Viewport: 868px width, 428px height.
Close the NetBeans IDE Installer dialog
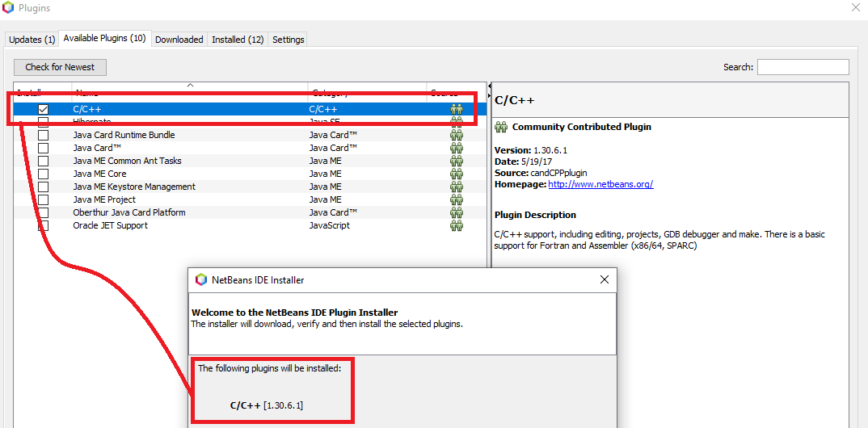pyautogui.click(x=605, y=279)
